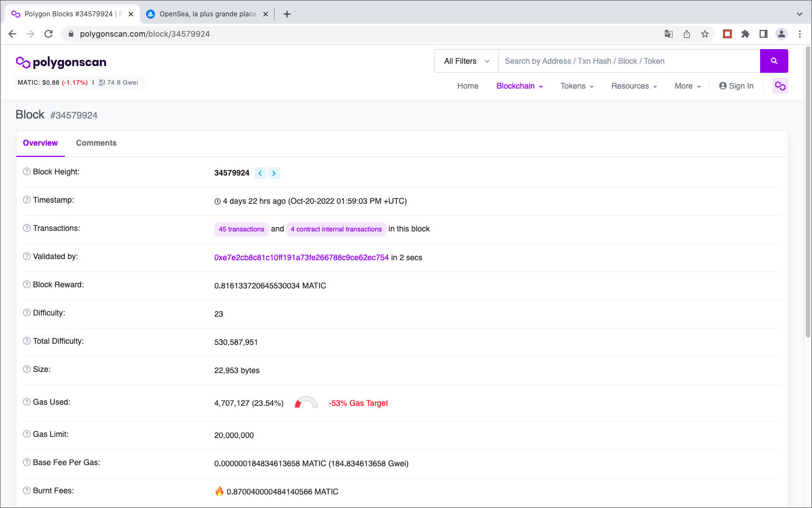Expand the Tokens menu
This screenshot has height=508, width=812.
click(x=577, y=86)
